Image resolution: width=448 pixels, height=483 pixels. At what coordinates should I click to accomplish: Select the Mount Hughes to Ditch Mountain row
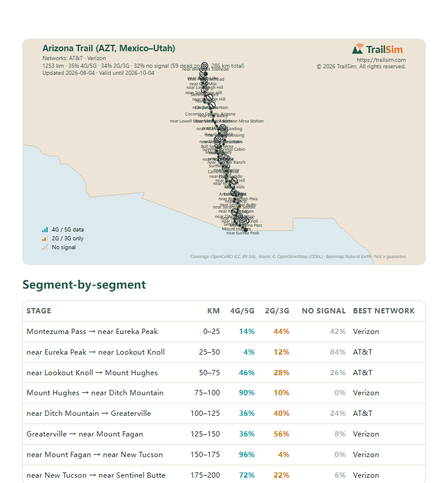coord(224,393)
